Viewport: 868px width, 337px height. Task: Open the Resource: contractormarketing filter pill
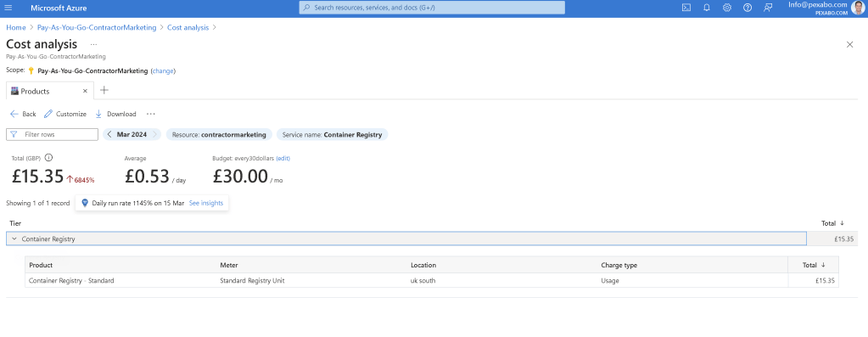tap(219, 134)
